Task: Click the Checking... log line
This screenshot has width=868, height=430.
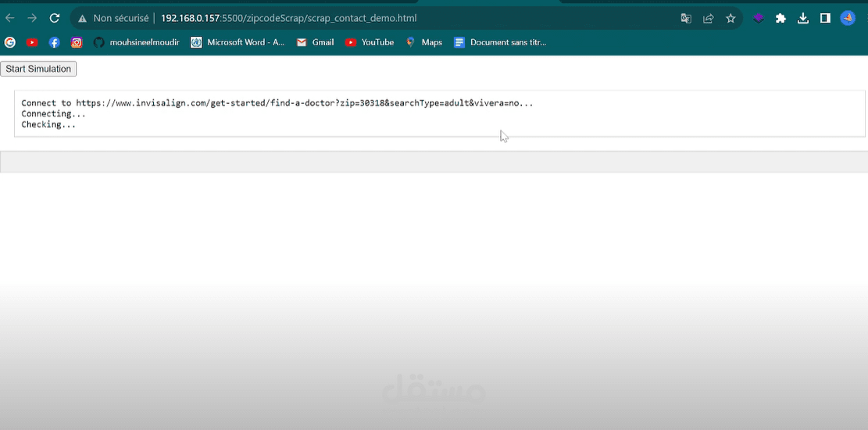Action: [x=48, y=124]
